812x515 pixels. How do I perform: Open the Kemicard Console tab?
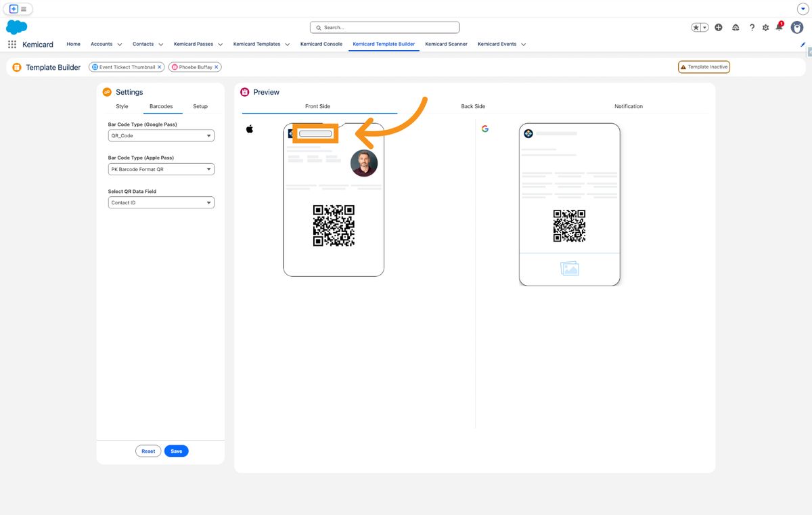[321, 44]
